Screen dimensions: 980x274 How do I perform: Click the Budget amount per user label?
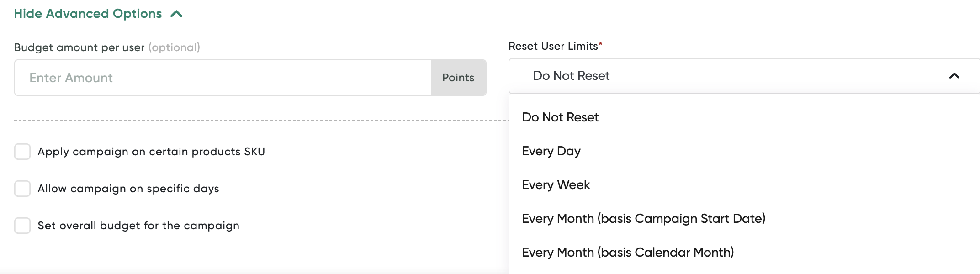79,47
